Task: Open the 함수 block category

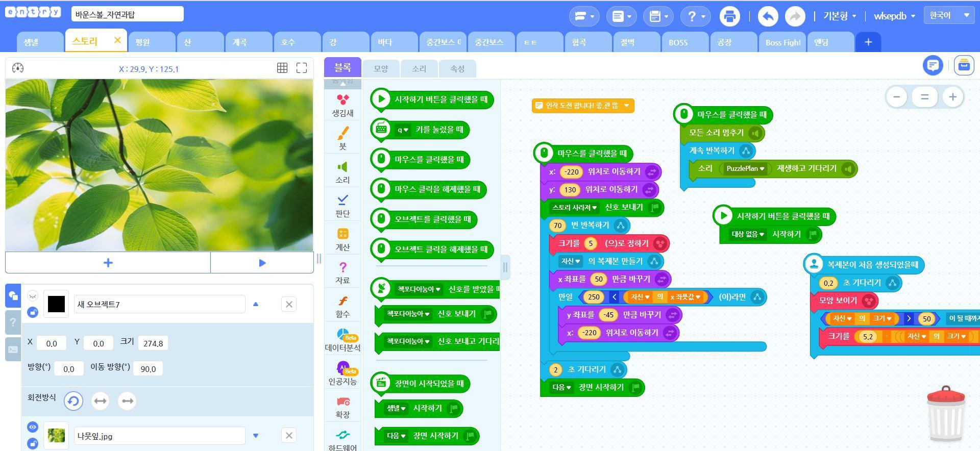Action: (342, 306)
